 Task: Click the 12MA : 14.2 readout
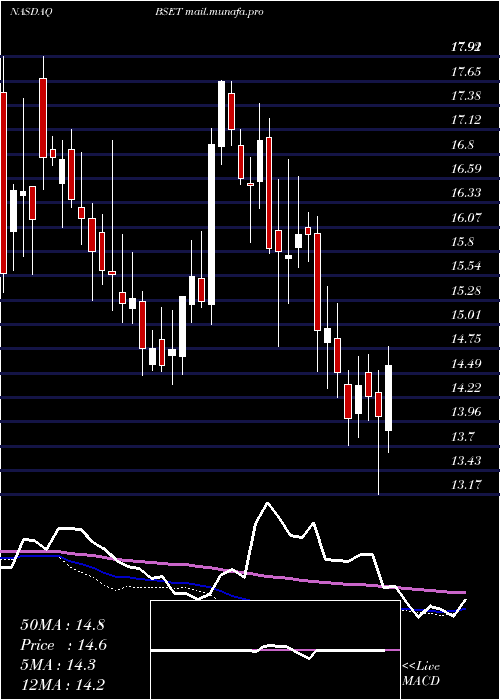pos(63,685)
